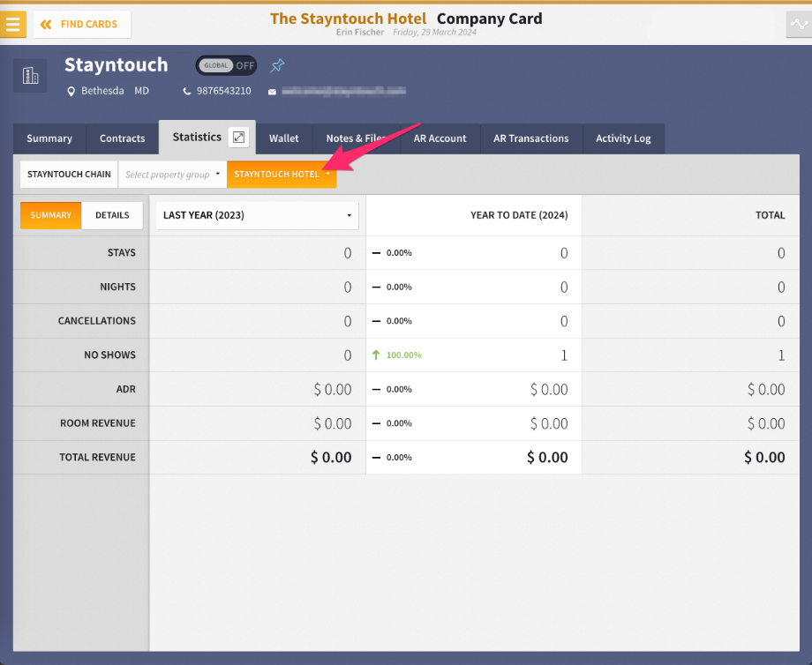Open the Select property group dropdown
Image resolution: width=812 pixels, height=665 pixels.
pyautogui.click(x=172, y=175)
